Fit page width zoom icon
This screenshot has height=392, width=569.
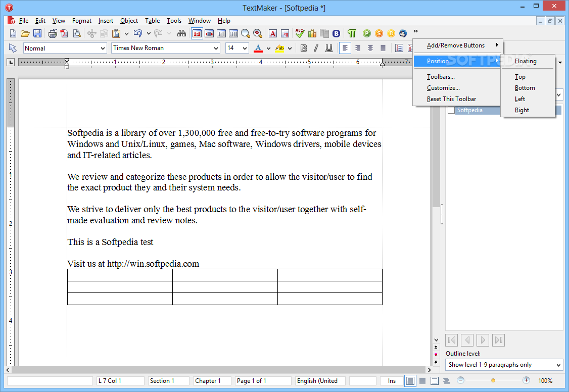click(x=209, y=34)
